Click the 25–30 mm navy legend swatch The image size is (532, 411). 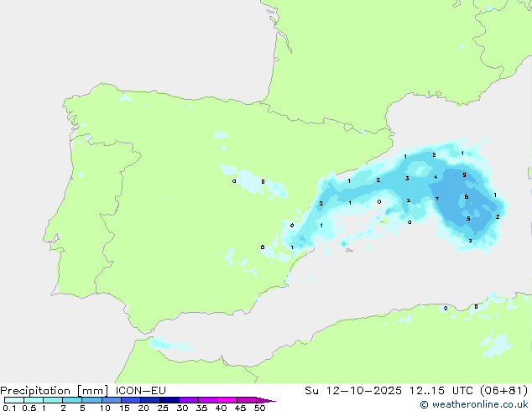click(x=169, y=400)
